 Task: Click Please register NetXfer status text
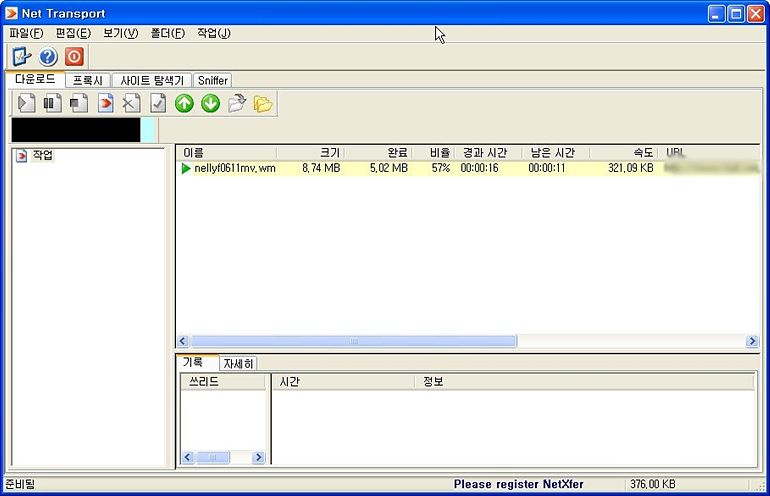coord(519,484)
